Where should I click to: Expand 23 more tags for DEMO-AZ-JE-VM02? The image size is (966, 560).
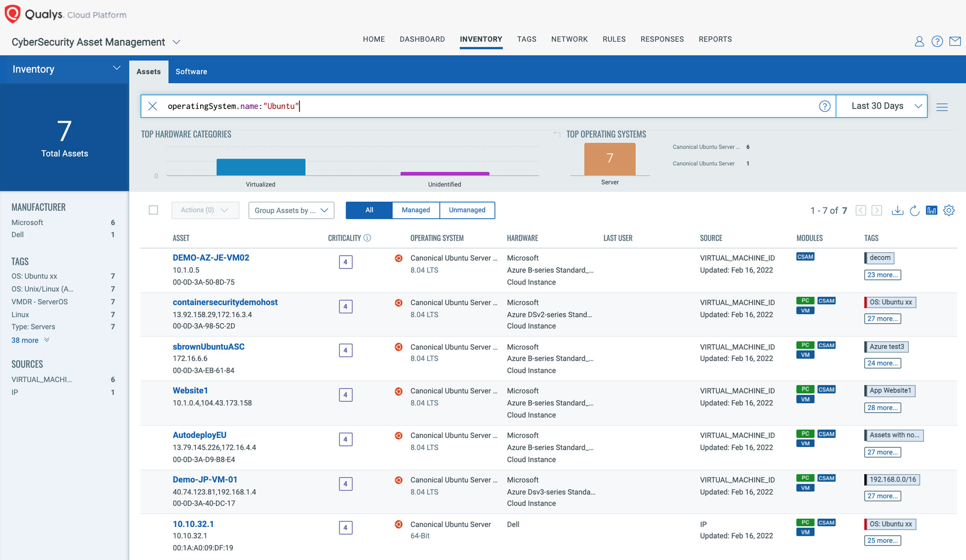pos(882,275)
